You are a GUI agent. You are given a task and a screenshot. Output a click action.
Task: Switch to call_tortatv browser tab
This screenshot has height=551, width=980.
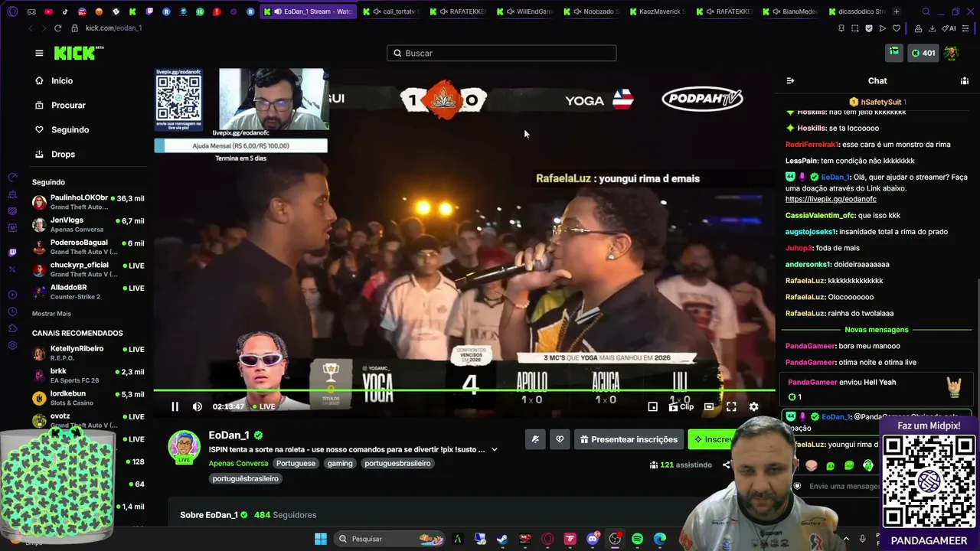point(391,11)
